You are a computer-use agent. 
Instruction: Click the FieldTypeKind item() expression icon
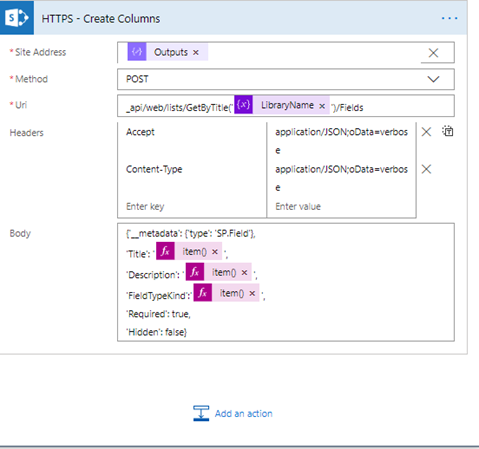203,293
